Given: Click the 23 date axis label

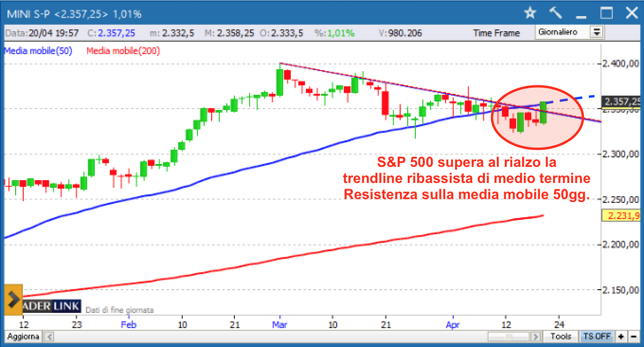Looking at the screenshot, I should tap(77, 325).
